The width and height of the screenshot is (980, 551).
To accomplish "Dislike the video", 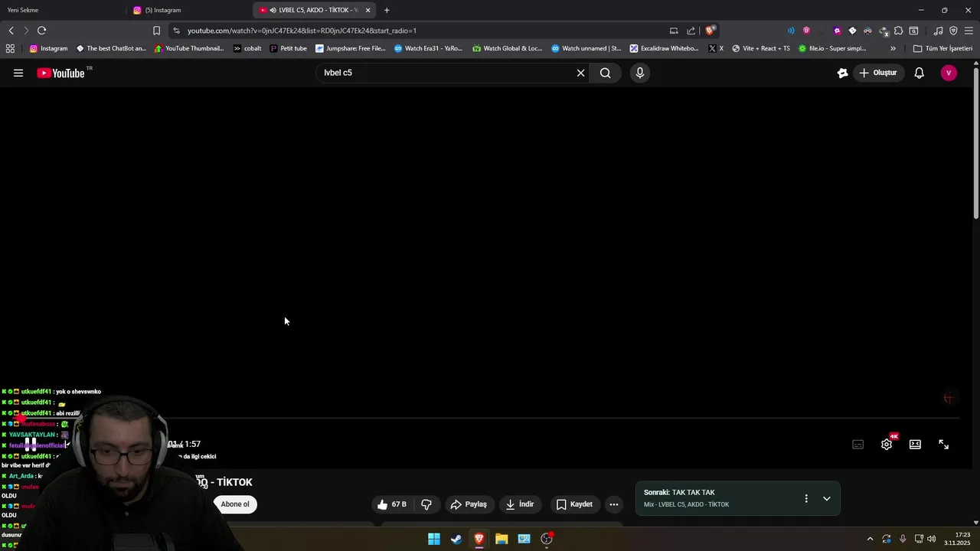I will coord(426,504).
